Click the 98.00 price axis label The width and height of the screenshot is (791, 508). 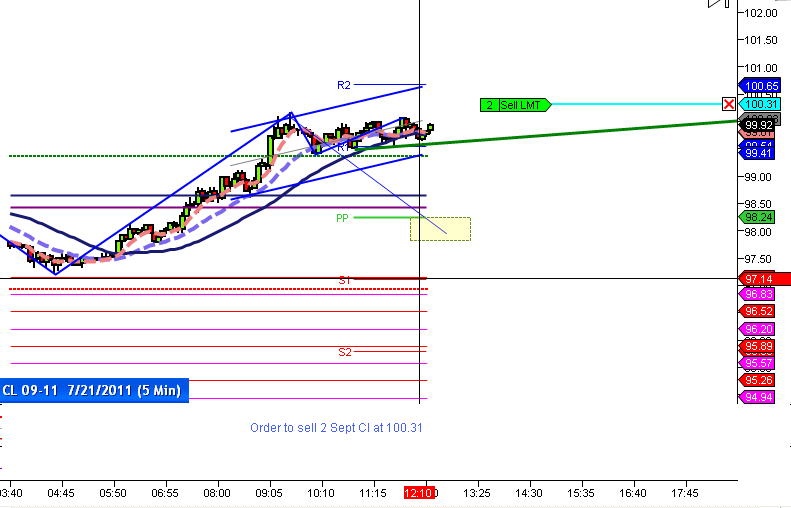[758, 232]
